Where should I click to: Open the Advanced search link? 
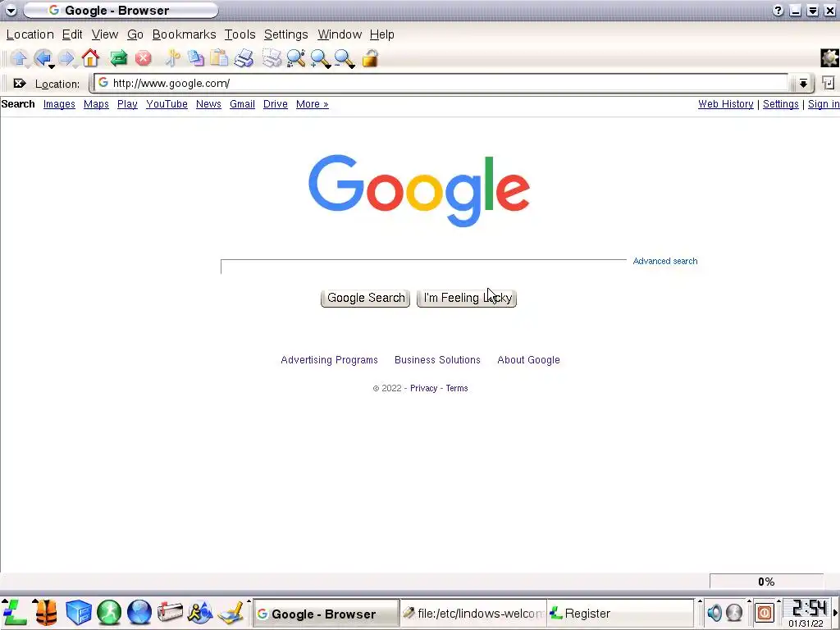pos(664,261)
